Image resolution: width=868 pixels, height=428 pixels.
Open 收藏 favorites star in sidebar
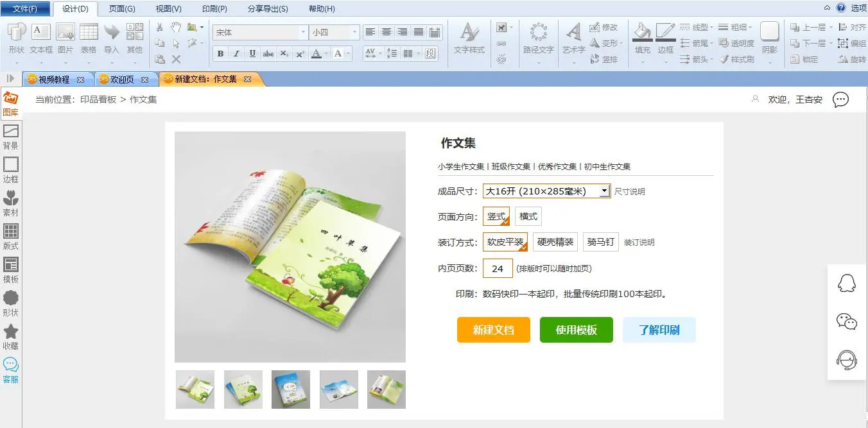[x=11, y=338]
